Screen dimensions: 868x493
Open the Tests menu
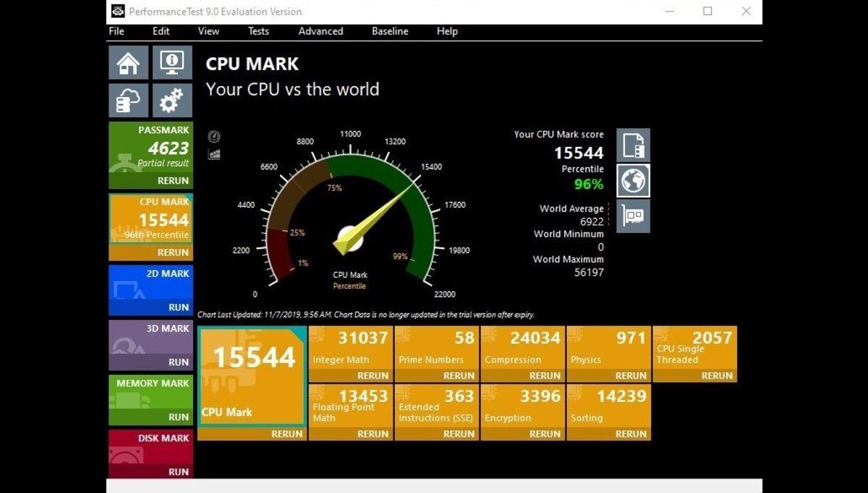click(x=258, y=31)
